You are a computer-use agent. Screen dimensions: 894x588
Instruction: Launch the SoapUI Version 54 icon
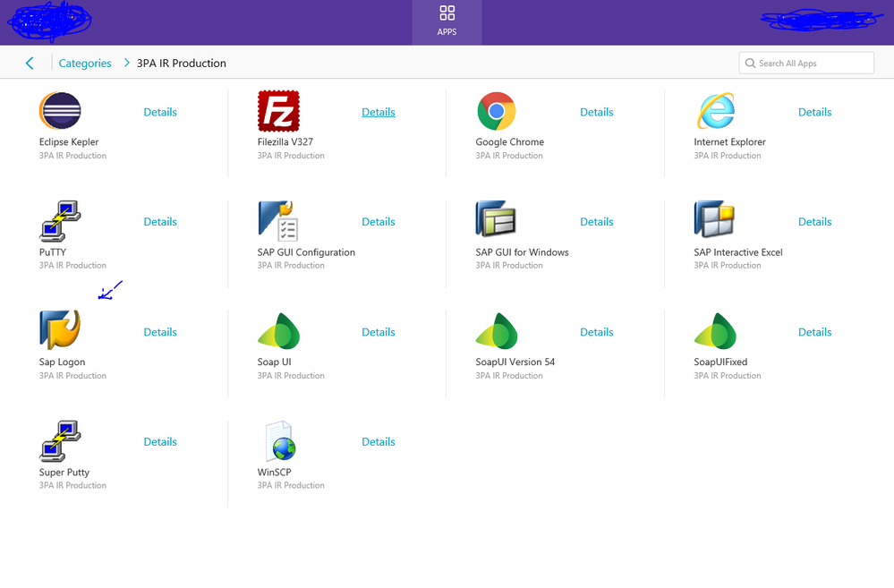pyautogui.click(x=497, y=331)
